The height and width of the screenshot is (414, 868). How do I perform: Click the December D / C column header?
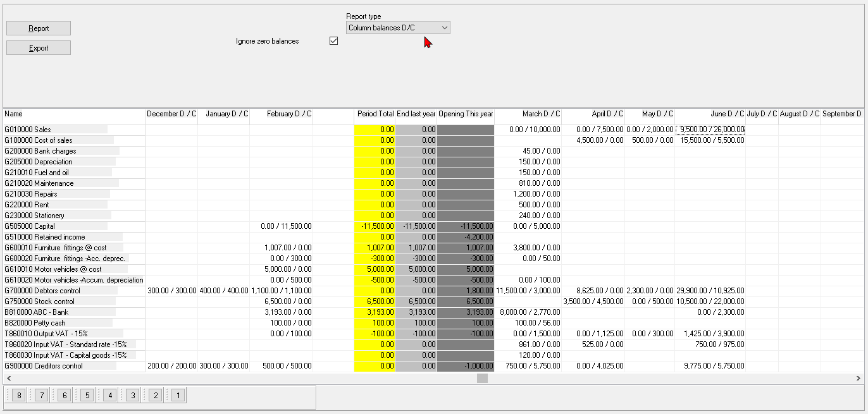point(171,114)
